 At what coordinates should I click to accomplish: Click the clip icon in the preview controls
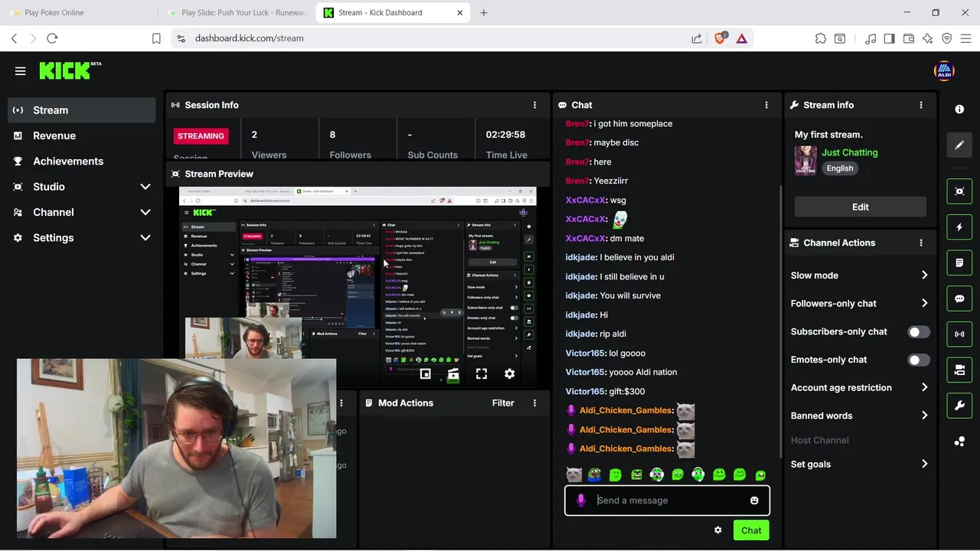(x=453, y=374)
